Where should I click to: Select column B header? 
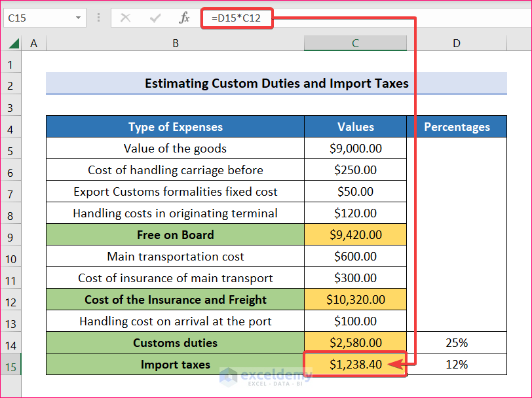(x=175, y=43)
